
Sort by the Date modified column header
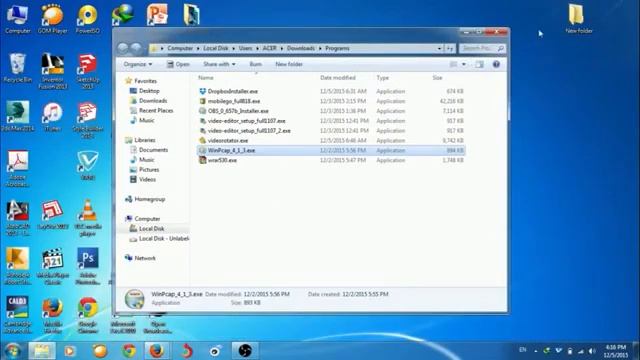pyautogui.click(x=338, y=78)
